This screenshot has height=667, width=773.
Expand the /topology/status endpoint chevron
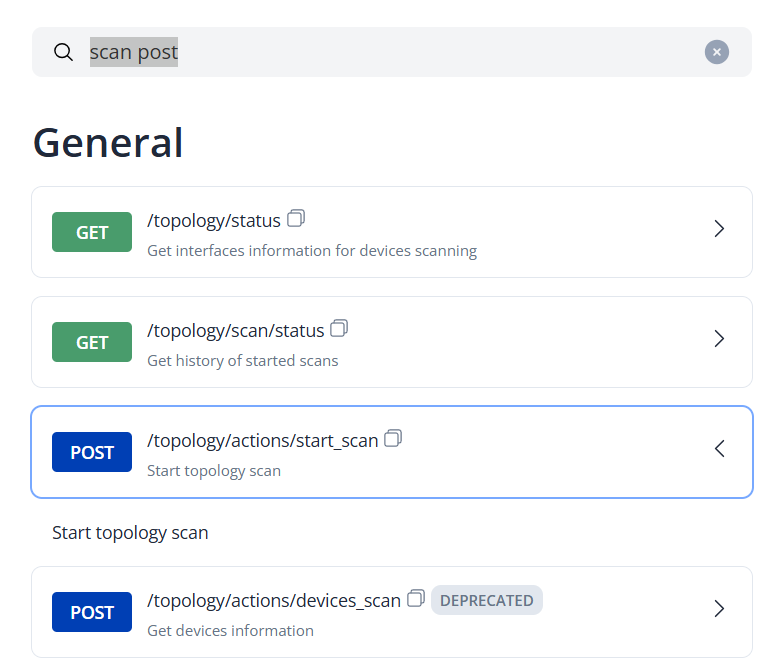pos(719,229)
